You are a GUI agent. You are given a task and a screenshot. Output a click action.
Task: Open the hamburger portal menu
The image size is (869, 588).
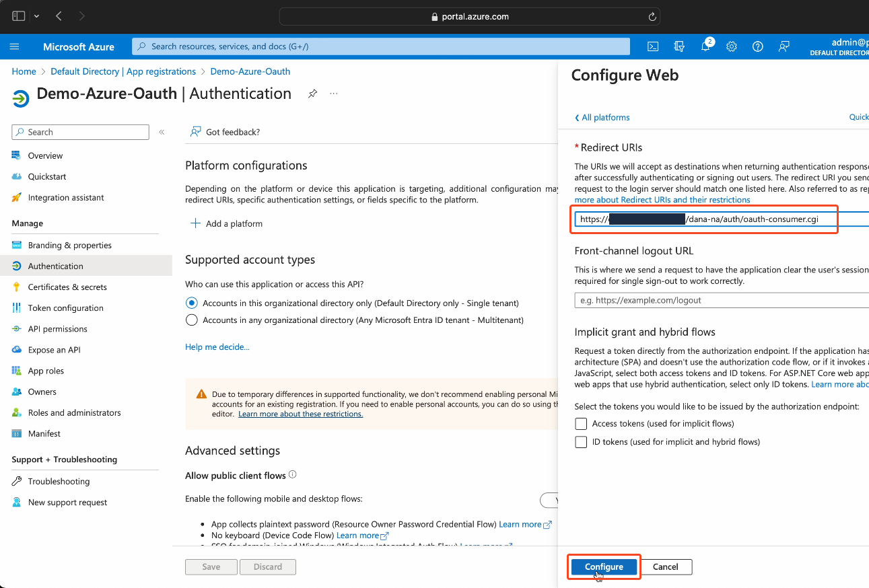coord(15,46)
